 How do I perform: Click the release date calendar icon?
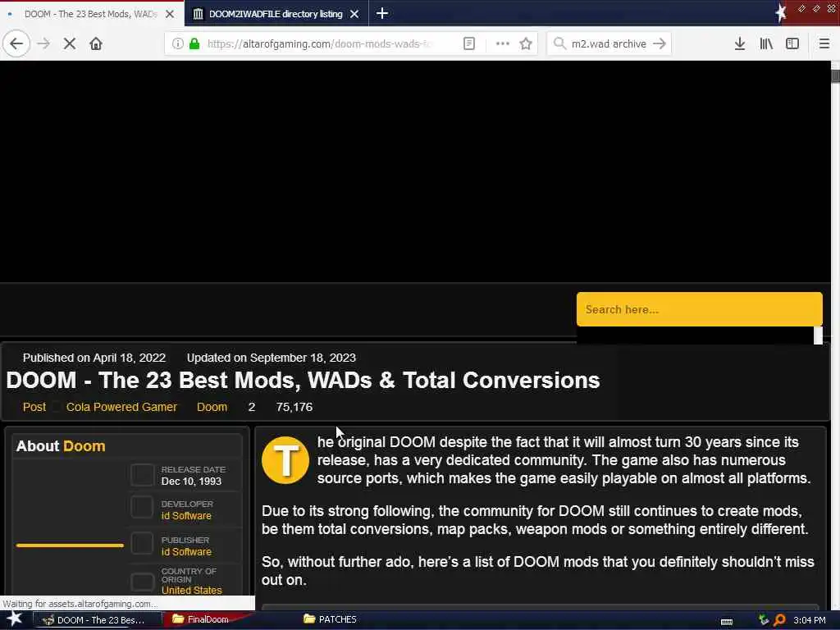pos(143,475)
